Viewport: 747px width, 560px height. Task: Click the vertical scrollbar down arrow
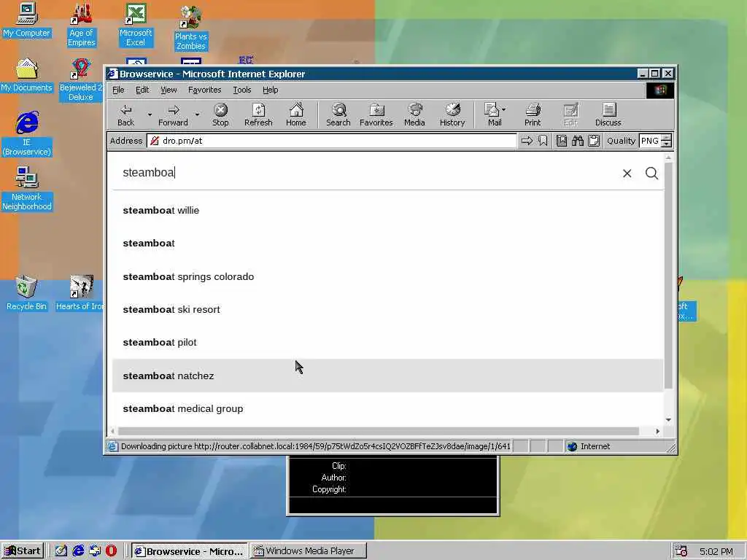pyautogui.click(x=668, y=419)
